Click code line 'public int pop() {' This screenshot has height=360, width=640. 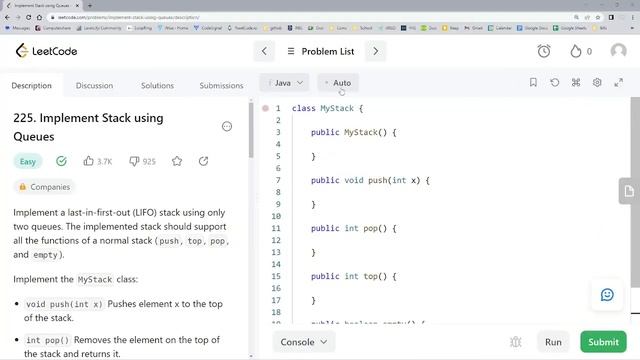pos(353,228)
